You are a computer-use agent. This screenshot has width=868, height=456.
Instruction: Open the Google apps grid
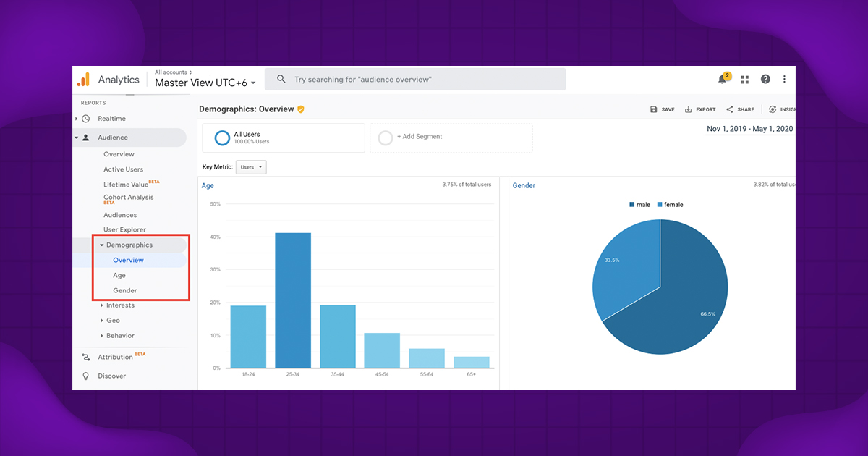(x=744, y=80)
